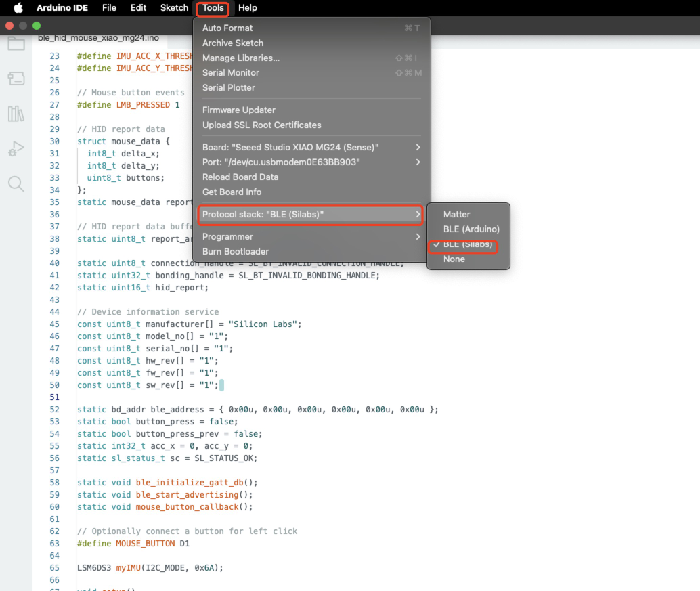Choose BLE (Arduino) protocol stack option
The height and width of the screenshot is (591, 700).
point(468,229)
